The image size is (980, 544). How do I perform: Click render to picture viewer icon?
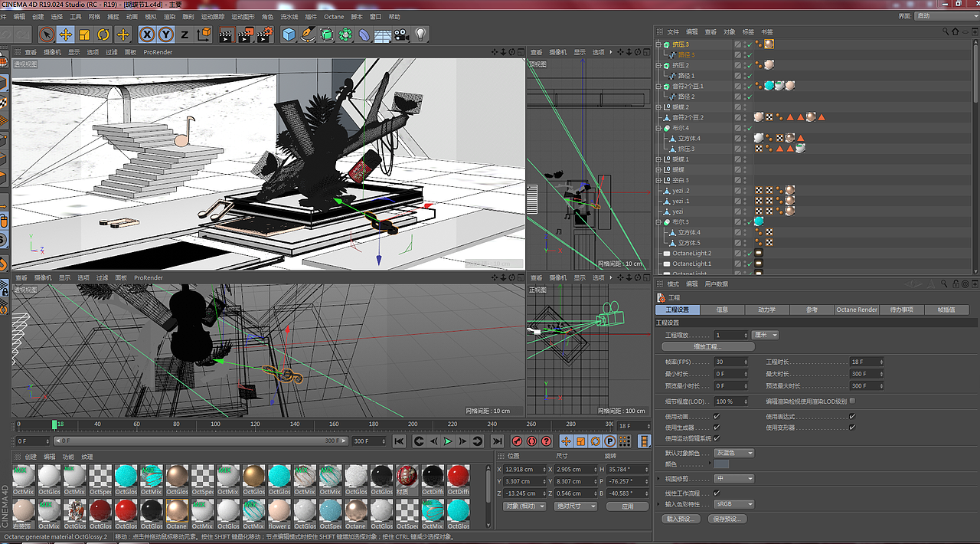point(246,34)
